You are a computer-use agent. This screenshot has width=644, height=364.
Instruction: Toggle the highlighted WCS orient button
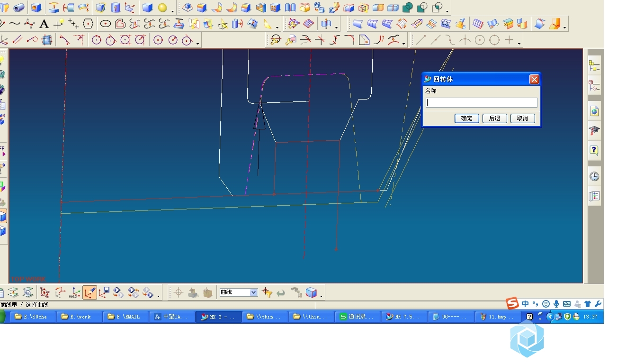(x=89, y=292)
